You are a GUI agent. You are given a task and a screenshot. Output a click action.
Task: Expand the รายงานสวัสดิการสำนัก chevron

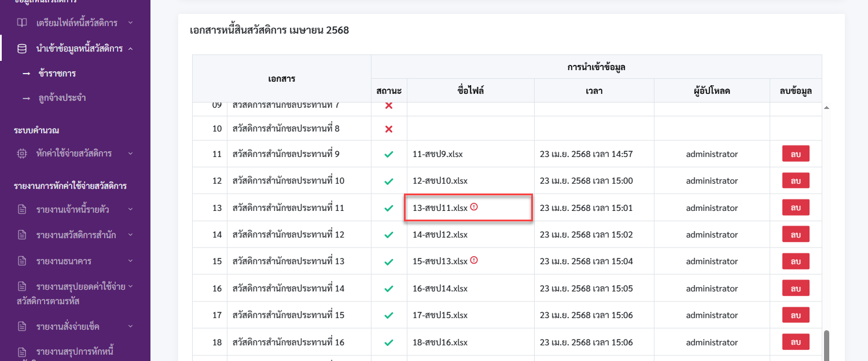[130, 234]
